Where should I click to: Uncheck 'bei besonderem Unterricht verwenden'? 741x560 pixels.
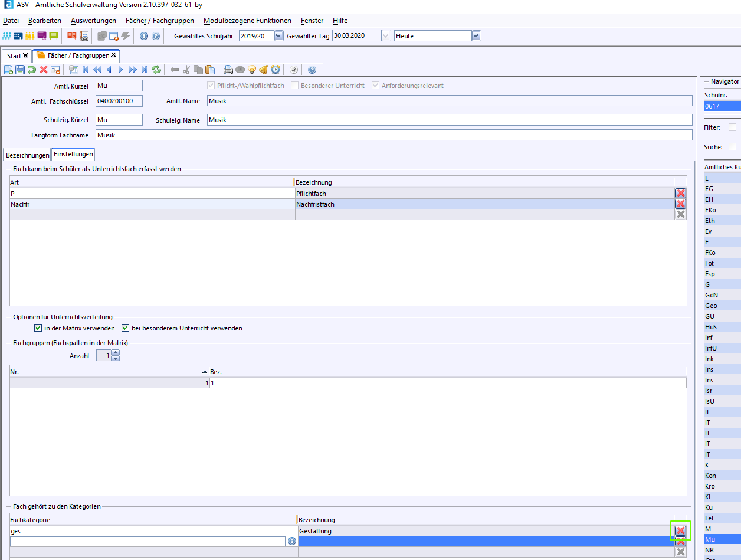[125, 328]
